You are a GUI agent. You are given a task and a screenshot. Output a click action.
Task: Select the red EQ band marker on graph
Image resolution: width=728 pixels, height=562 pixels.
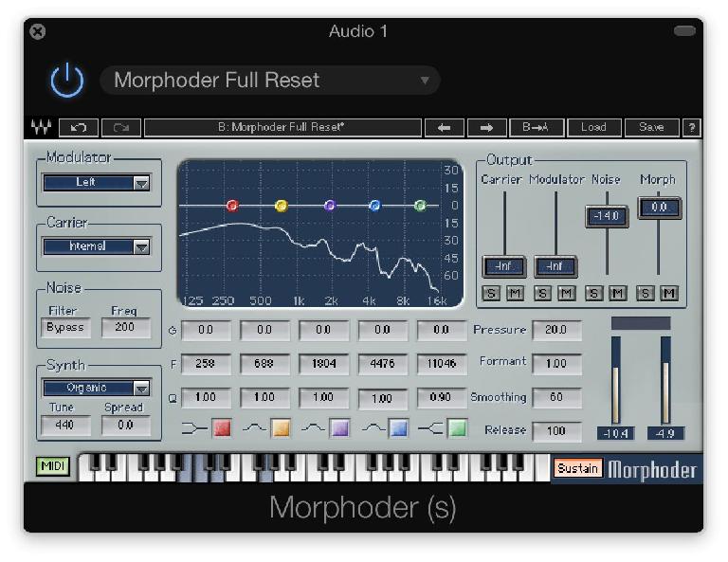232,205
